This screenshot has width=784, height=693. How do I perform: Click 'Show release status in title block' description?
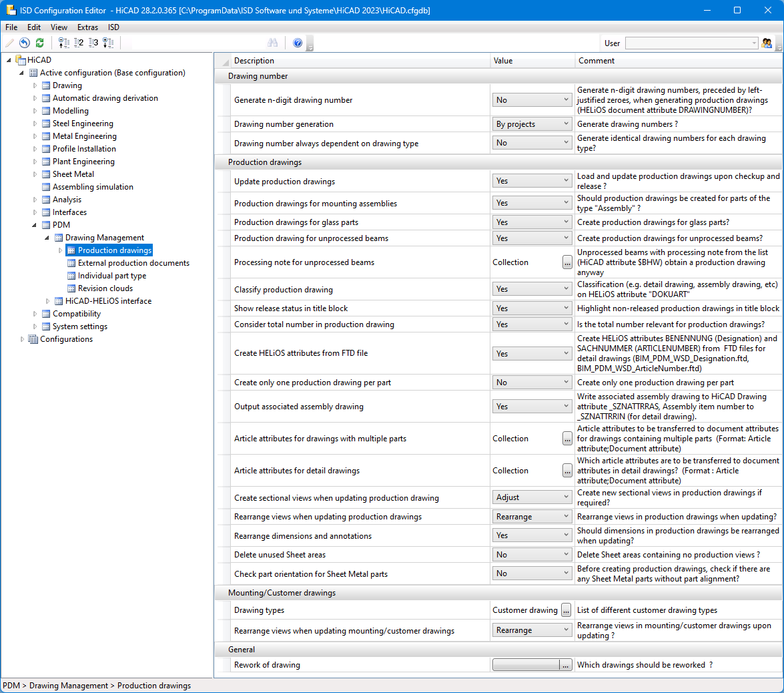[x=291, y=308]
